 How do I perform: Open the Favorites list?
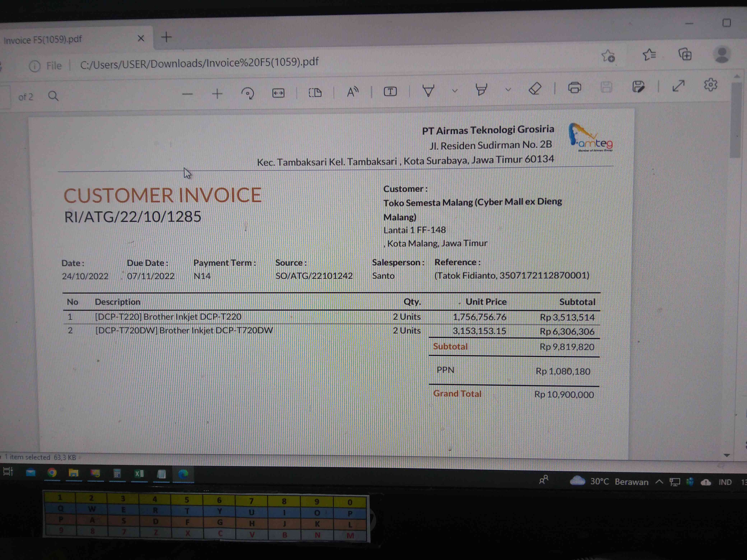(649, 55)
